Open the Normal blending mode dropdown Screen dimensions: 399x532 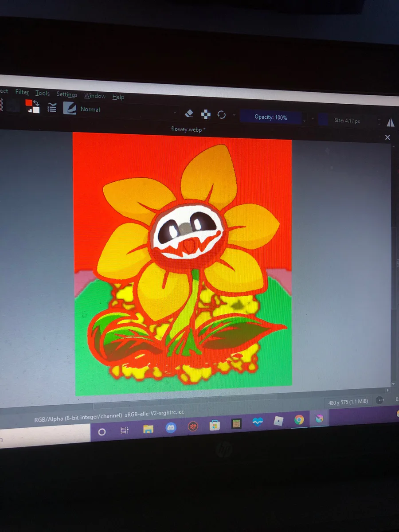pyautogui.click(x=129, y=111)
